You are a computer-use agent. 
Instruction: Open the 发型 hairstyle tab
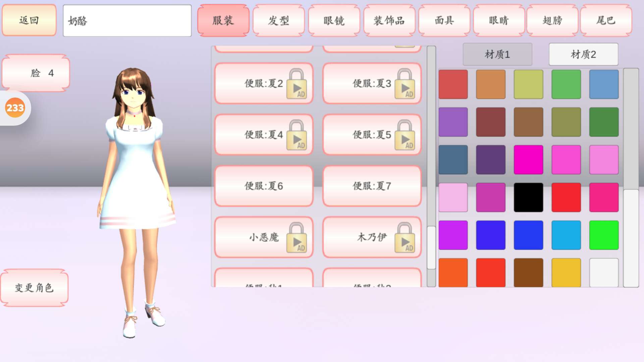(278, 20)
